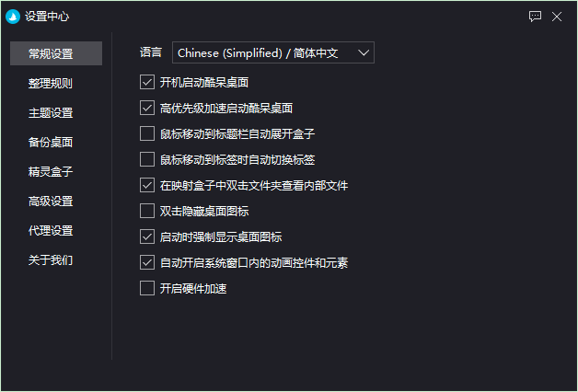Disable 开机启动酷呆桌面 checkbox
This screenshot has width=578, height=392.
[x=147, y=82]
